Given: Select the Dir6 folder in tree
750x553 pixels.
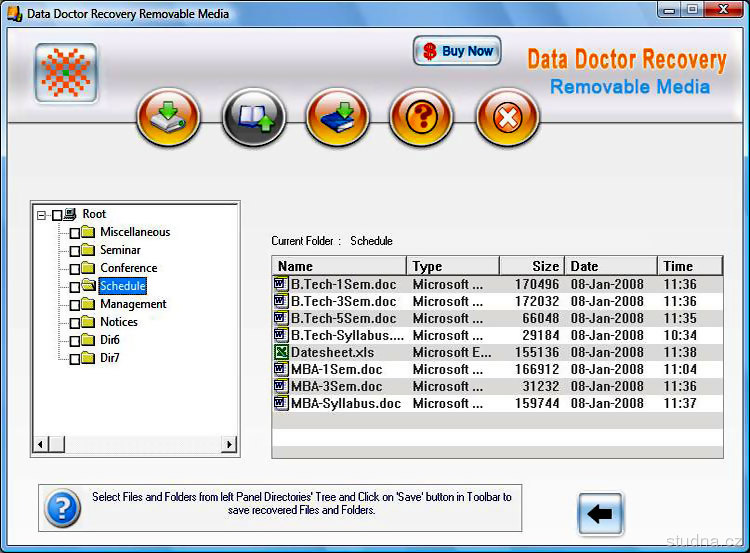Looking at the screenshot, I should point(110,340).
